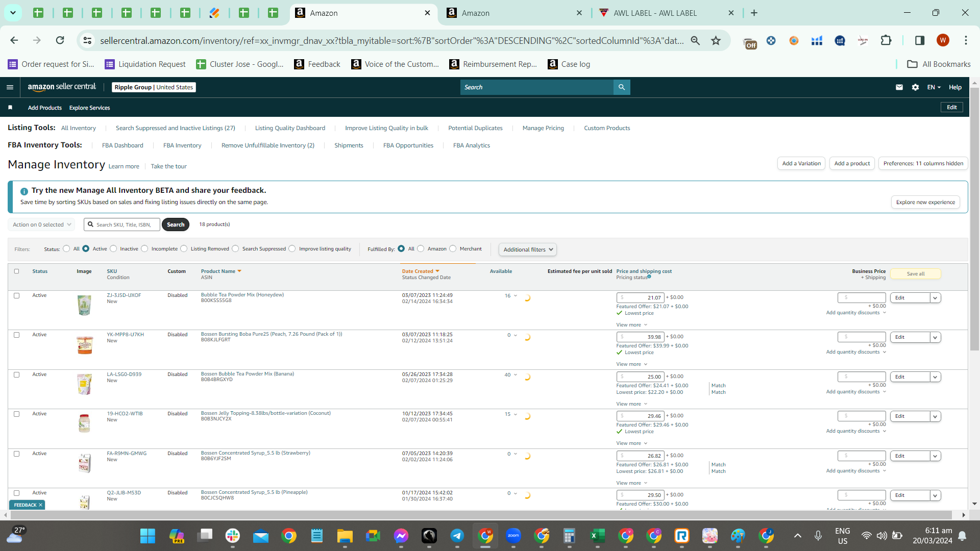
Task: Expand available quantity chevron showing 16
Action: pyautogui.click(x=515, y=296)
